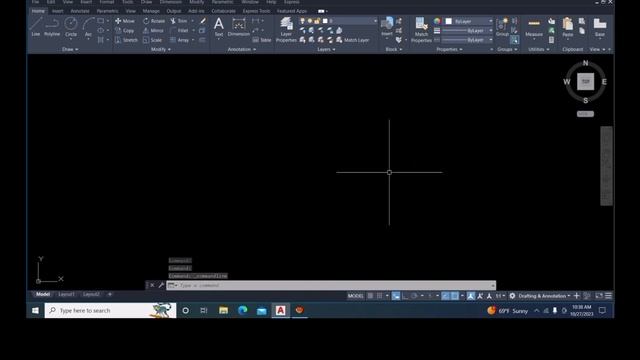Viewport: 640px width, 360px height.
Task: Select the Dimension tool
Action: pos(239,27)
